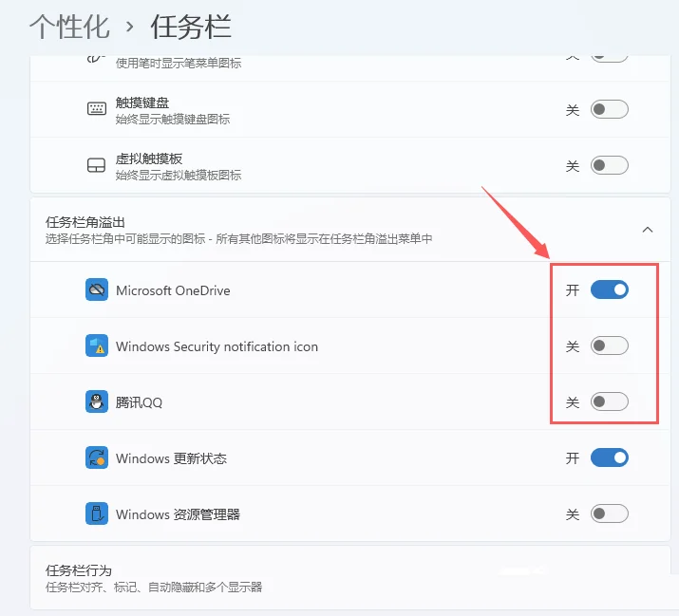The height and width of the screenshot is (616, 679).
Task: Enable the 腾讯QQ toggle switch
Action: click(609, 402)
